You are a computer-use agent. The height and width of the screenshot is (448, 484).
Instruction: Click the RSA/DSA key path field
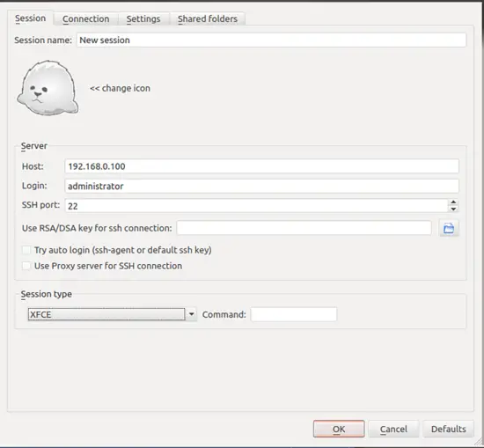click(x=304, y=228)
